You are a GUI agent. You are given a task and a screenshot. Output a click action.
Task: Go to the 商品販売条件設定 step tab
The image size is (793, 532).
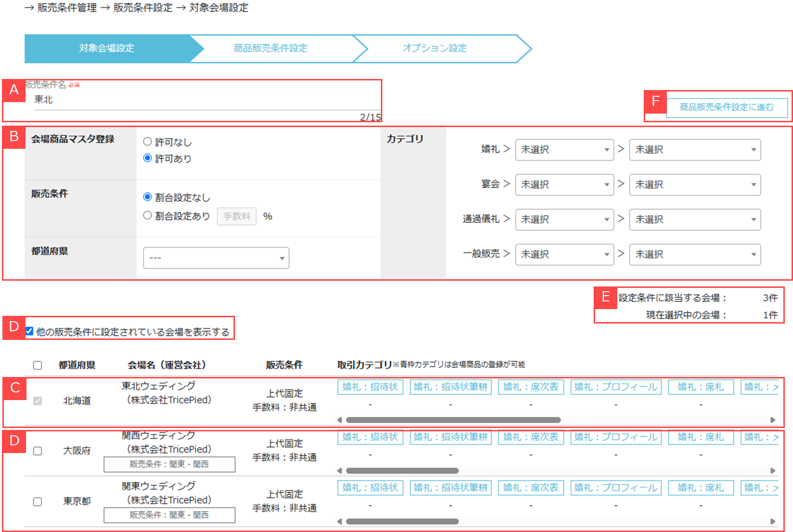tap(271, 48)
